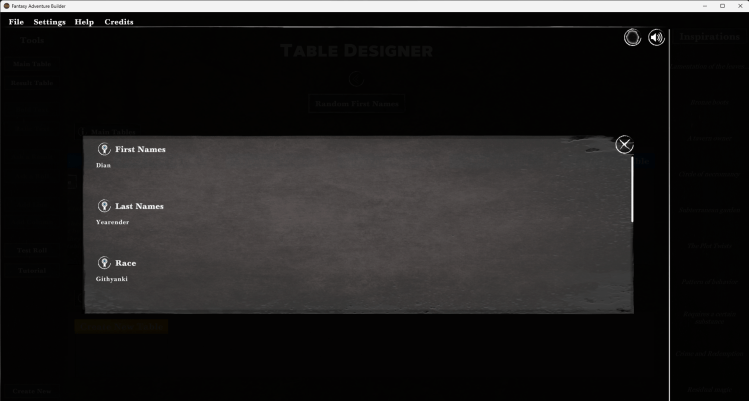Click the circular ring icon beside the speaker
Screen dimensions: 749x401
coord(632,38)
